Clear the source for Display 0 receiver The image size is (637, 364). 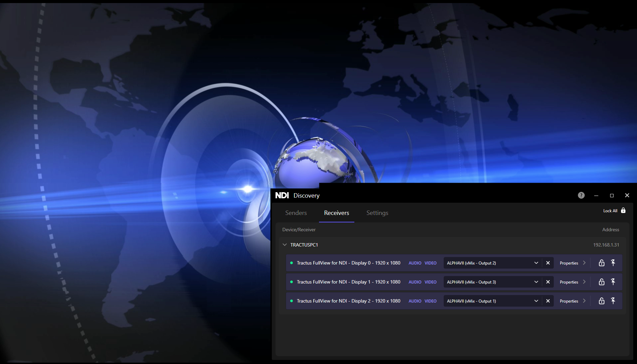pyautogui.click(x=548, y=263)
